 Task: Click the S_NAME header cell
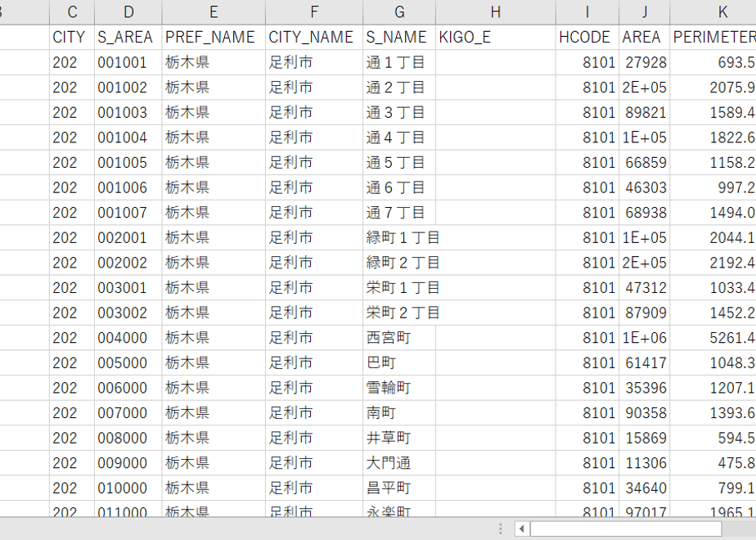pos(399,37)
